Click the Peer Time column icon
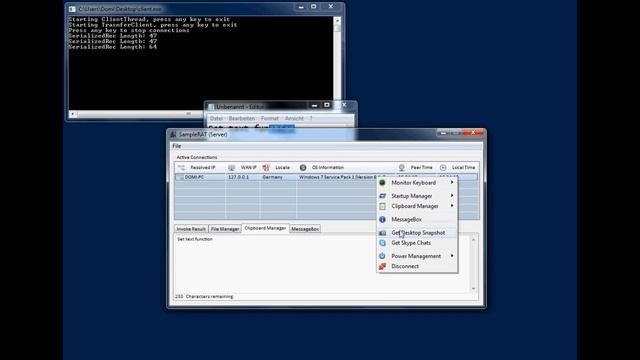The width and height of the screenshot is (640, 360). pos(402,167)
